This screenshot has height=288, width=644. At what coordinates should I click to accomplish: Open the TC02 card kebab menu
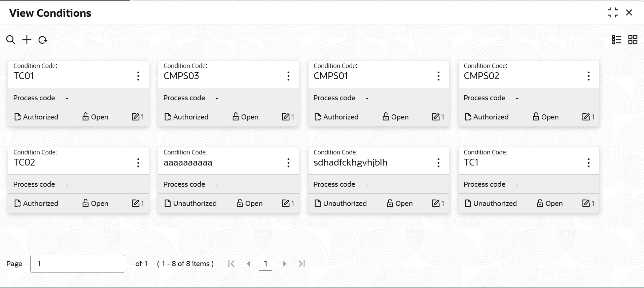point(138,163)
